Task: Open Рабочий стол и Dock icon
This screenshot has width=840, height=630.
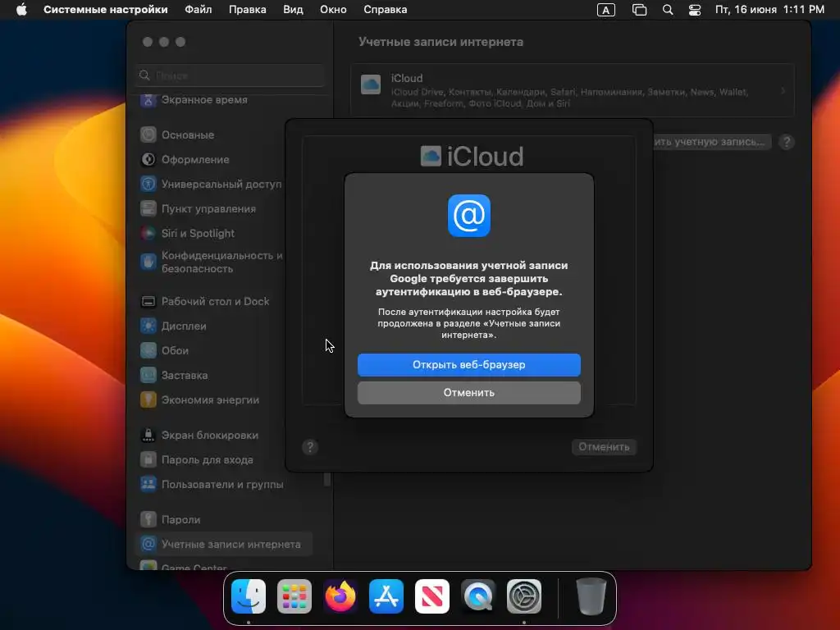Action: point(148,302)
